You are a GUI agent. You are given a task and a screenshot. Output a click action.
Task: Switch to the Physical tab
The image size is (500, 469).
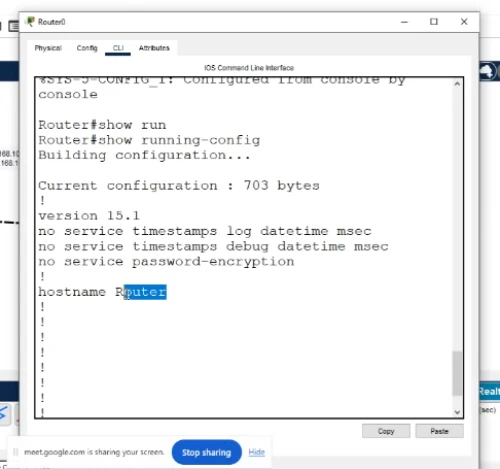coord(48,48)
